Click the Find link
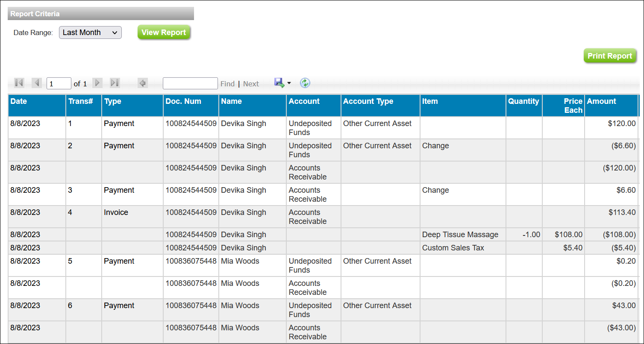 [228, 84]
